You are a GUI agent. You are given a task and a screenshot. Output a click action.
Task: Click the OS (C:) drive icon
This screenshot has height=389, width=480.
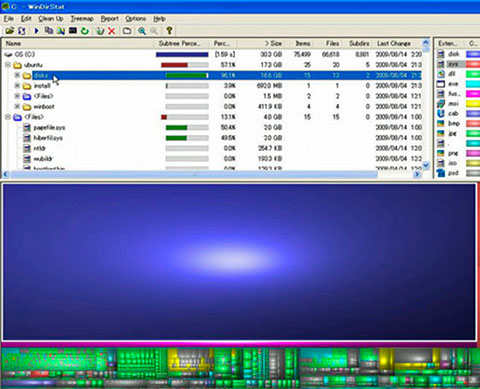9,54
